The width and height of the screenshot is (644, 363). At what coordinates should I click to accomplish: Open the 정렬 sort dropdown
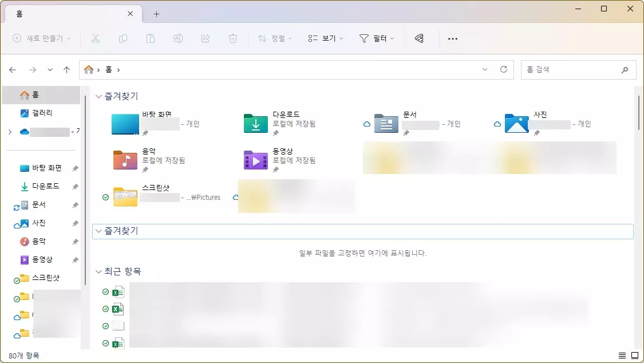[275, 38]
